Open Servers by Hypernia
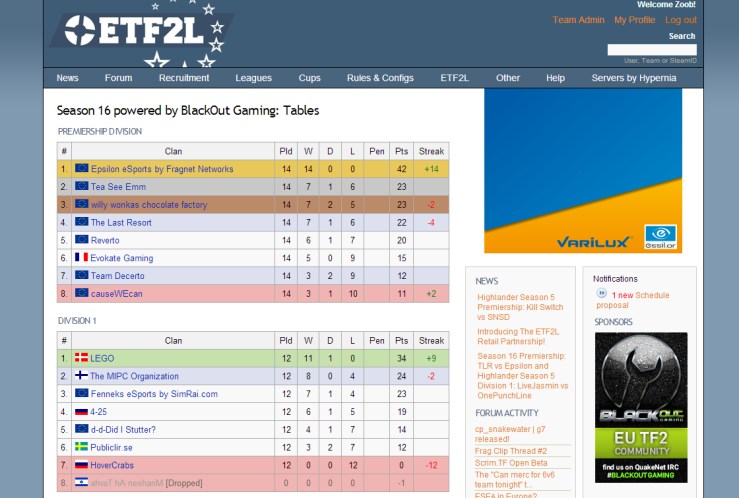This screenshot has height=498, width=739. coord(634,78)
